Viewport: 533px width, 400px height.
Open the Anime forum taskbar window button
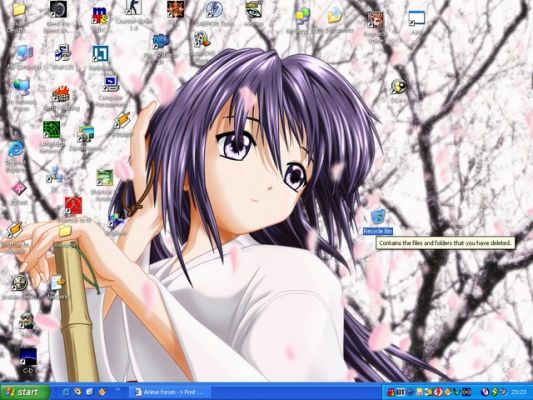pyautogui.click(x=170, y=392)
